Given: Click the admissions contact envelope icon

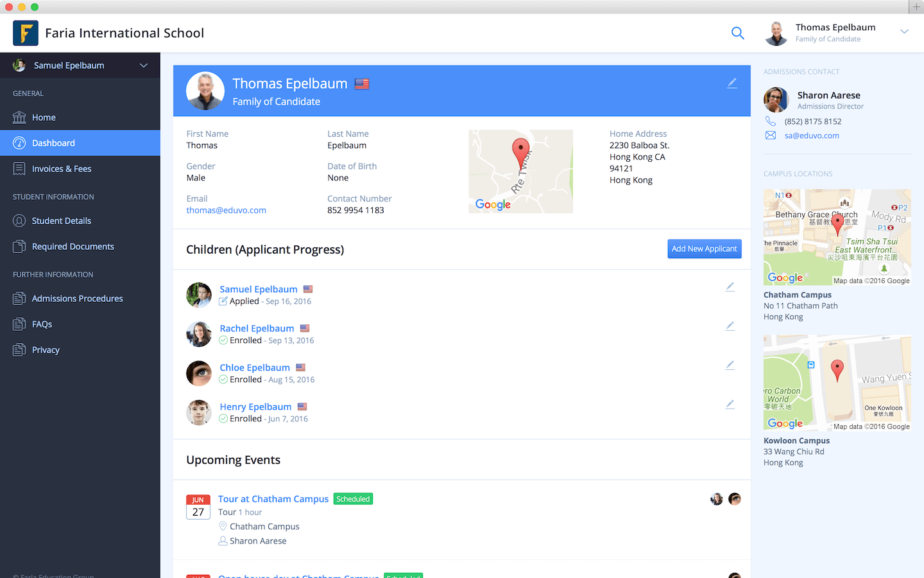Looking at the screenshot, I should pyautogui.click(x=771, y=136).
